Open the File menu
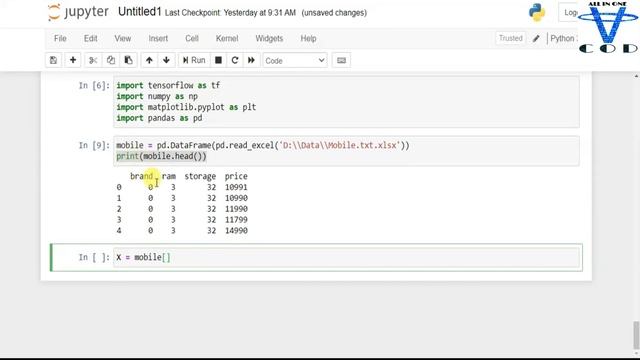Image resolution: width=640 pixels, height=360 pixels. [60, 38]
